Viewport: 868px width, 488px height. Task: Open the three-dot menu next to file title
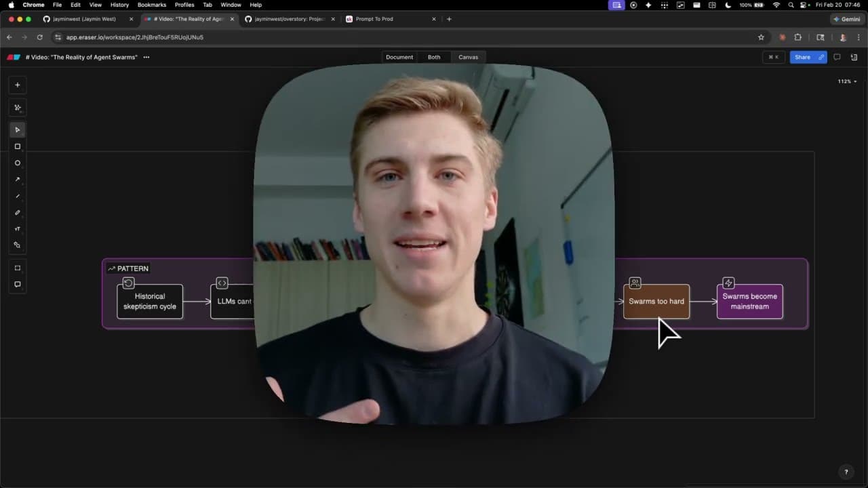(146, 58)
